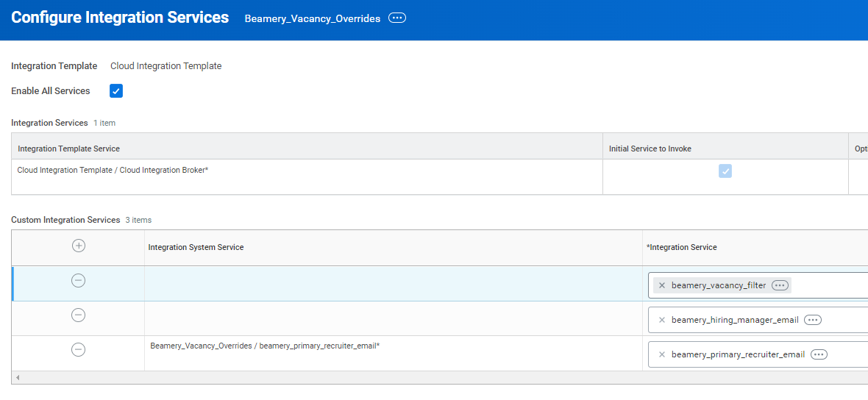Open related actions for beamery_primary_recruiter_email

[819, 354]
